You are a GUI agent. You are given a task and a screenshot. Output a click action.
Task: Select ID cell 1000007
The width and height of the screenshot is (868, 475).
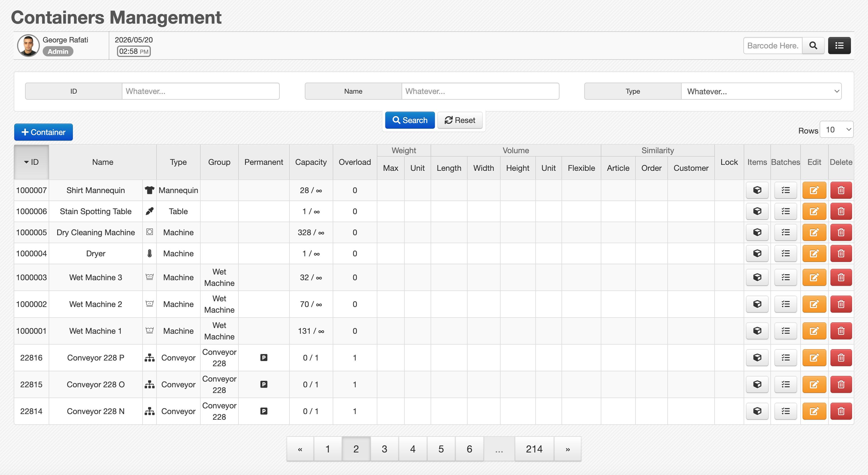click(31, 190)
